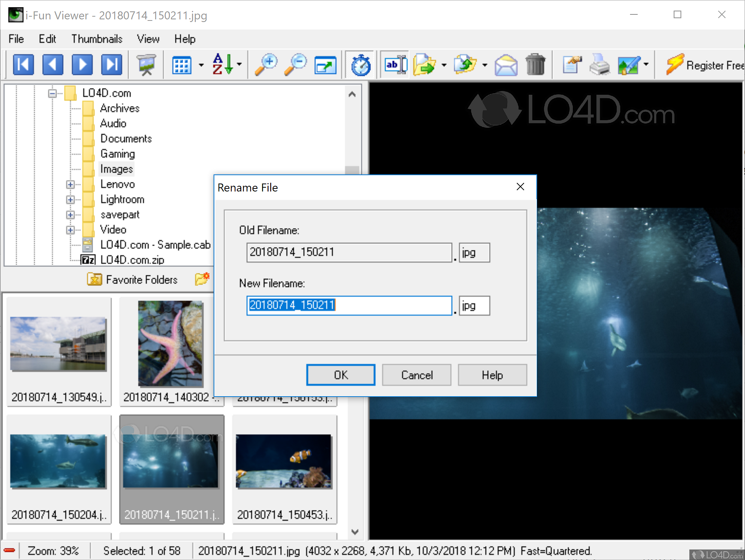Navigate to the first image
The image size is (745, 560).
pos(24,64)
